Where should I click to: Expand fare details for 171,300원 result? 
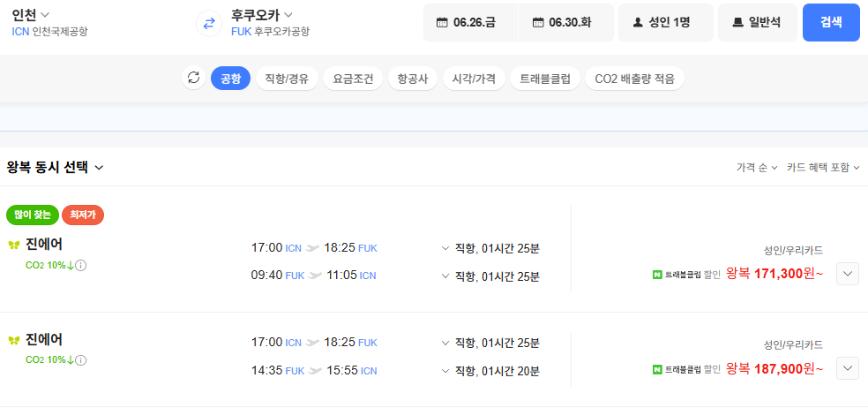point(848,274)
